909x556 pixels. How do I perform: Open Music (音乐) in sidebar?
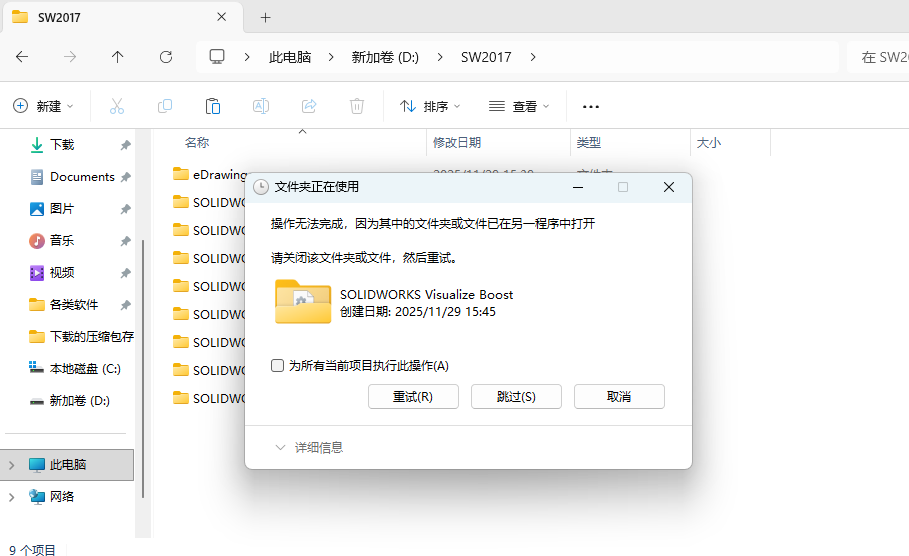(x=62, y=241)
